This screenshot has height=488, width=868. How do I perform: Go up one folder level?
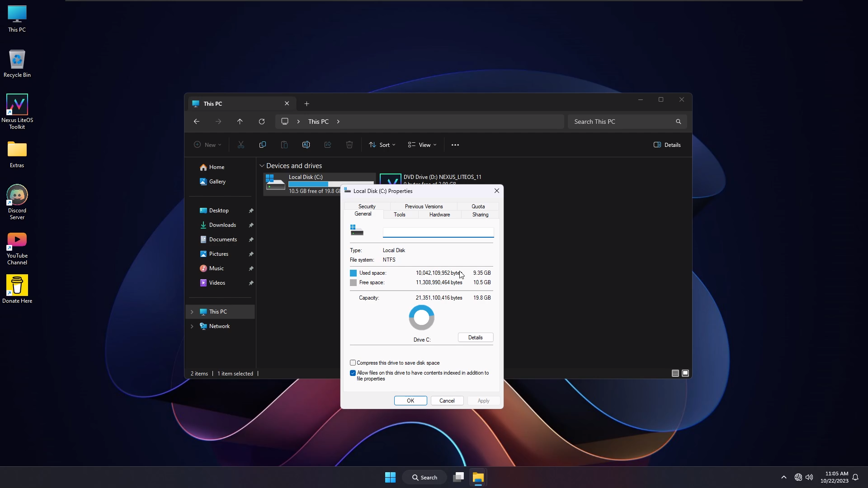(x=240, y=122)
